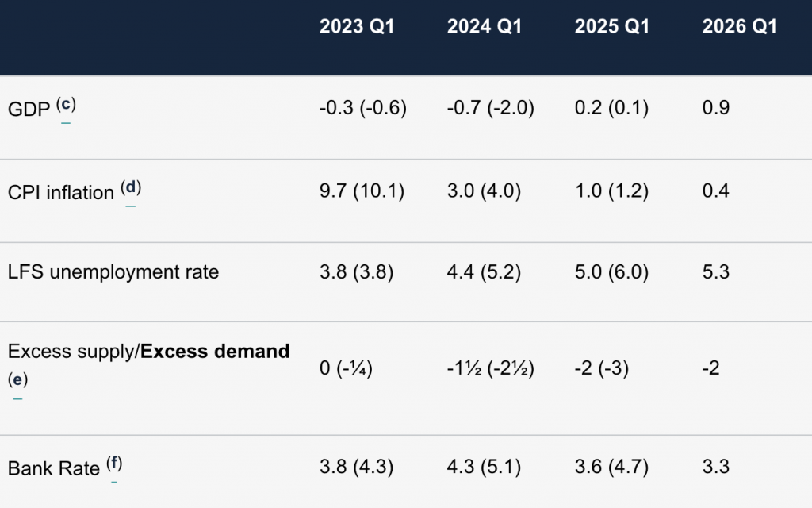This screenshot has width=812, height=508.
Task: Click the 2023 Q1 column header
Action: (357, 26)
